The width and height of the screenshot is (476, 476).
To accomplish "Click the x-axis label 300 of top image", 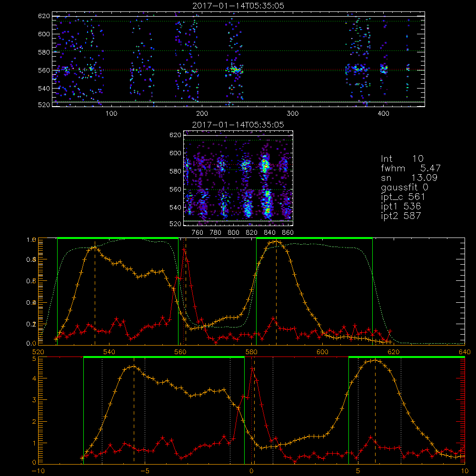I will (x=293, y=114).
